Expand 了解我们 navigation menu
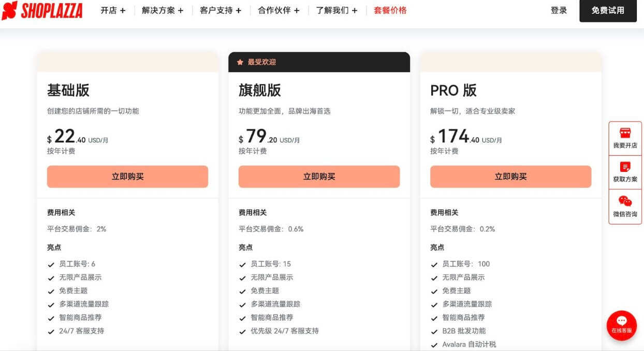 [x=336, y=10]
